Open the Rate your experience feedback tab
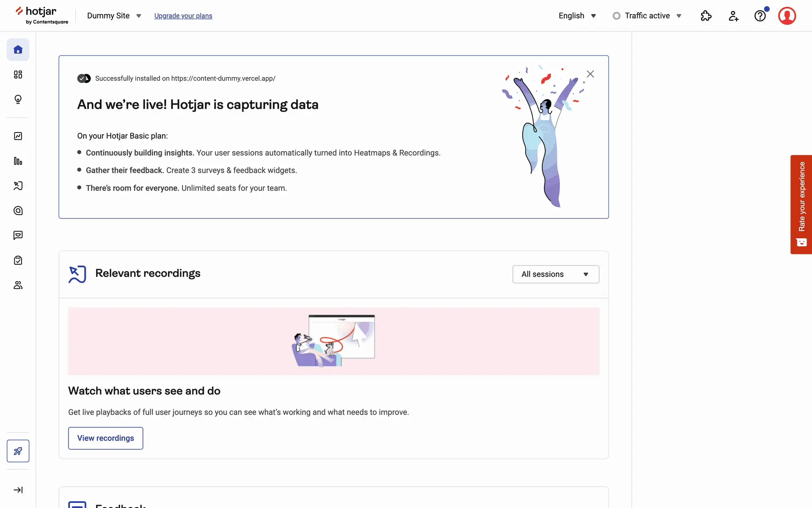The height and width of the screenshot is (508, 812). (x=801, y=204)
